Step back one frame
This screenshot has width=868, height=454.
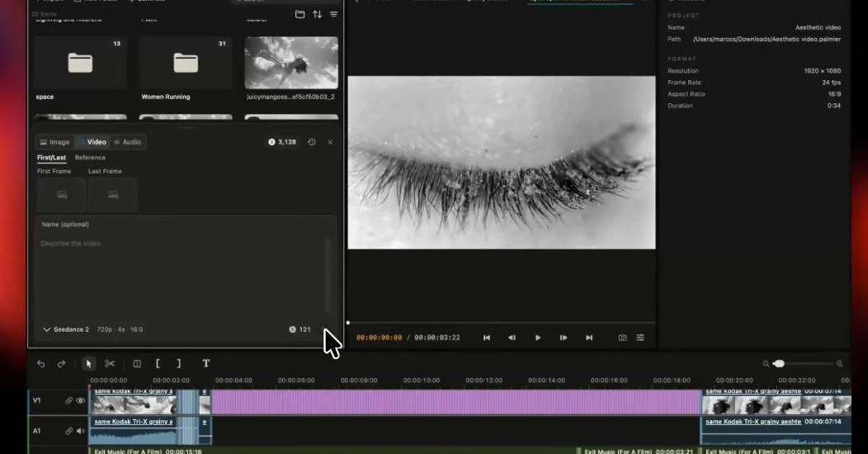[512, 338]
